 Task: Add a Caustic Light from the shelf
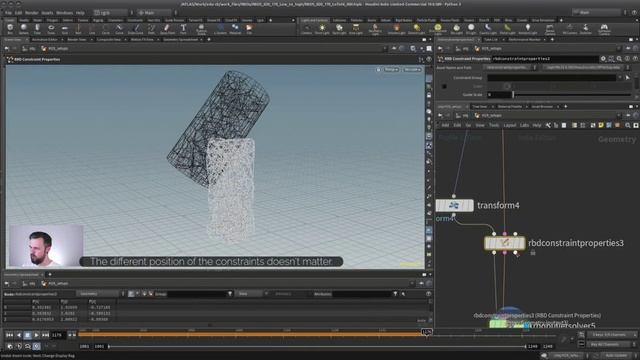[488, 29]
